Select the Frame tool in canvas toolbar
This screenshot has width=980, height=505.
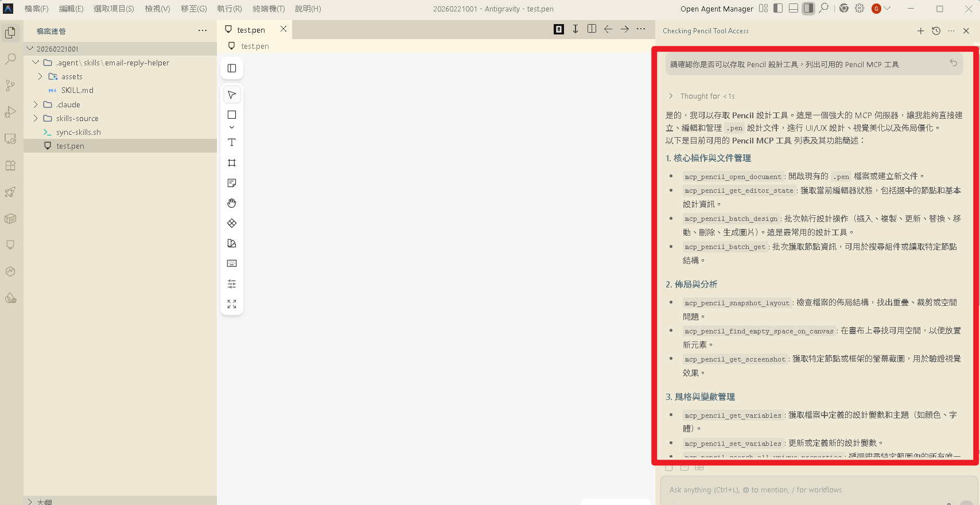click(x=232, y=163)
